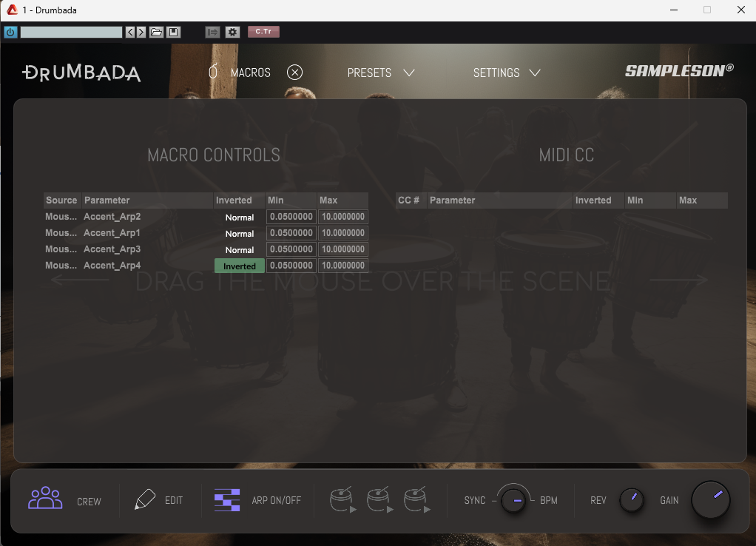Viewport: 756px width, 546px height.
Task: Click the save preset floppy icon
Action: click(173, 33)
